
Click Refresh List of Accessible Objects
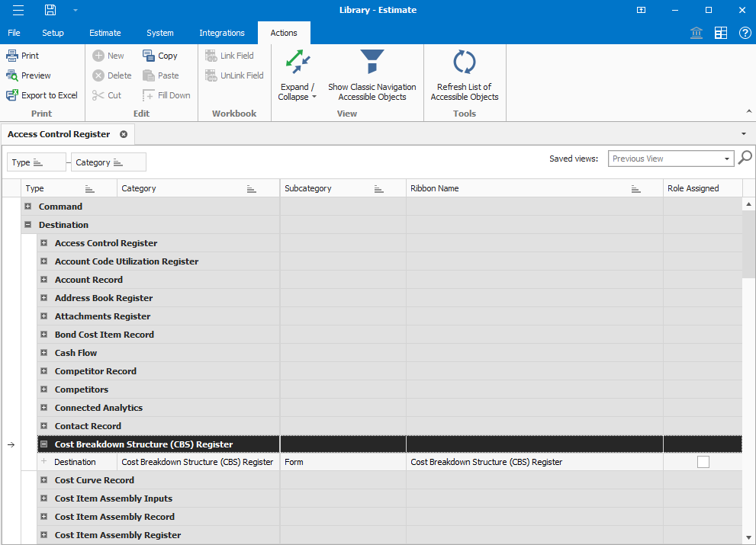tap(464, 63)
